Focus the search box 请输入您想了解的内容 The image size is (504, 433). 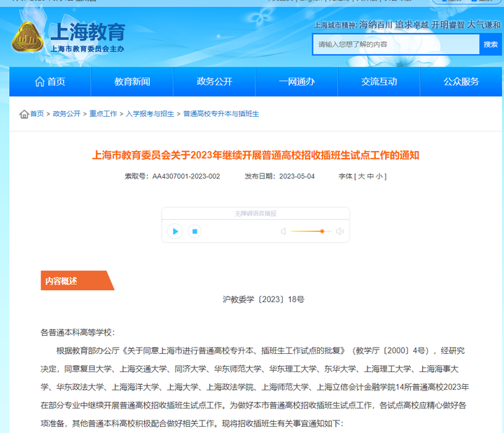[396, 44]
